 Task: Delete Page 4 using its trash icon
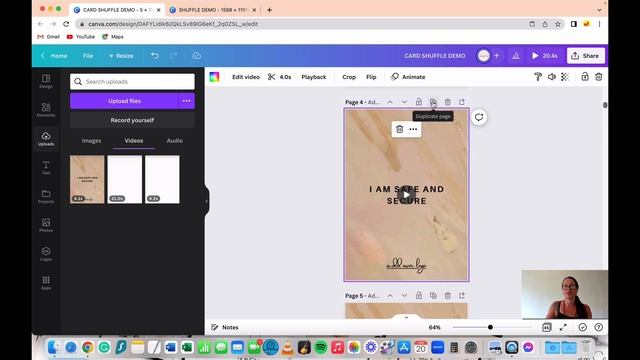pos(448,102)
